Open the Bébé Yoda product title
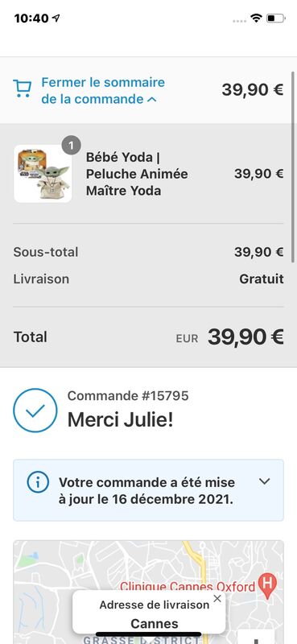Viewport: 297px width, 644px height. (x=137, y=174)
